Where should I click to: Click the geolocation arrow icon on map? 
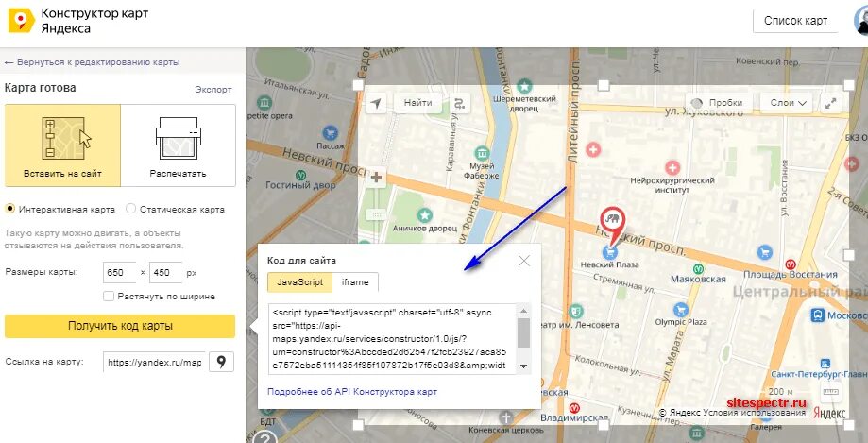377,103
